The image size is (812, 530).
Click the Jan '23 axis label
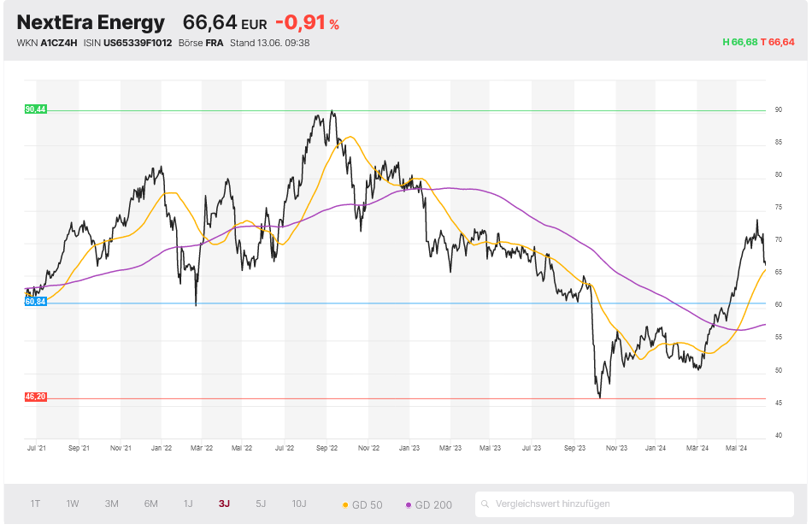[x=409, y=448]
